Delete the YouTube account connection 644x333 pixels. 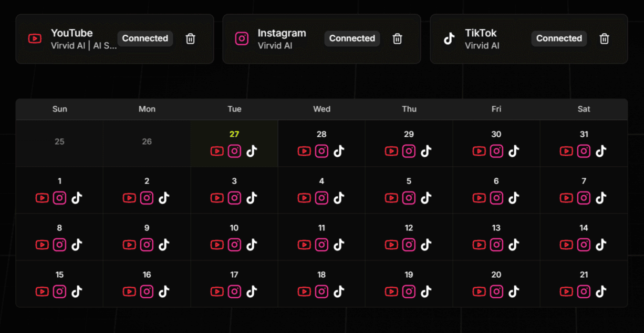pyautogui.click(x=191, y=38)
